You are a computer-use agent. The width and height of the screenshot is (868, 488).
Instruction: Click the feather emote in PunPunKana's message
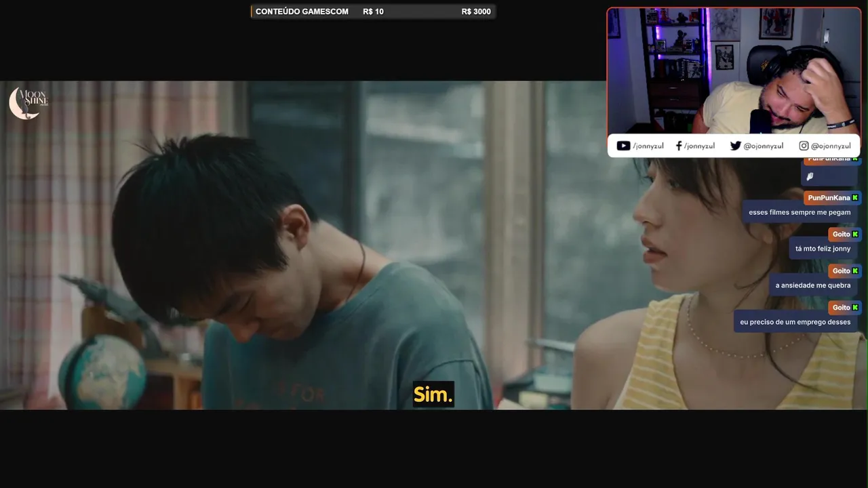[810, 176]
